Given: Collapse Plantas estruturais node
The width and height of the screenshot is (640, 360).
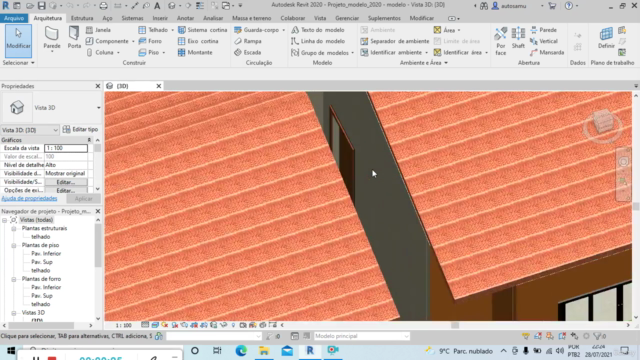Looking at the screenshot, I should coord(13,229).
